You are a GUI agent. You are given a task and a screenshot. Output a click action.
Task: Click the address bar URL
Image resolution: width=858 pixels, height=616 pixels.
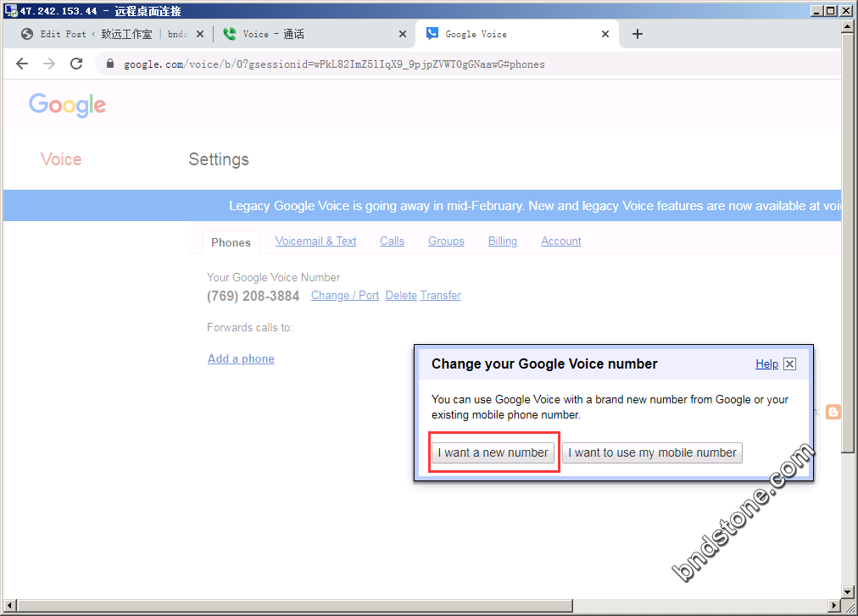tap(334, 64)
